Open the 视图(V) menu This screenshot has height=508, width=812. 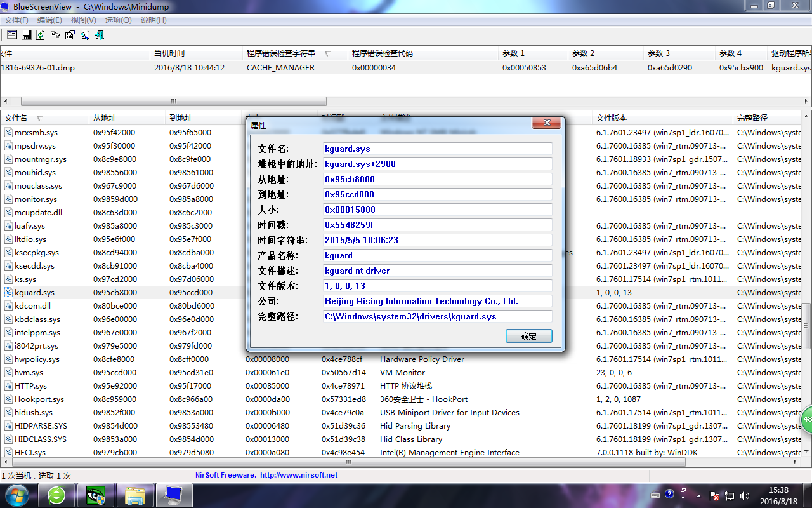click(84, 20)
